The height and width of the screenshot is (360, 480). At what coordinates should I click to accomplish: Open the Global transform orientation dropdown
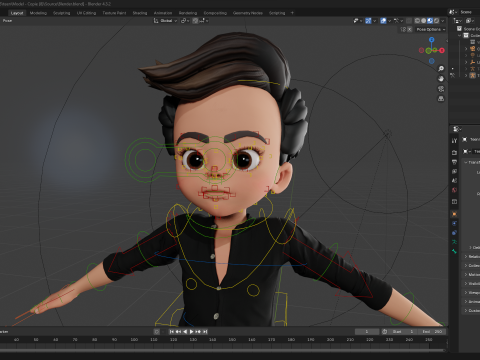tap(165, 21)
